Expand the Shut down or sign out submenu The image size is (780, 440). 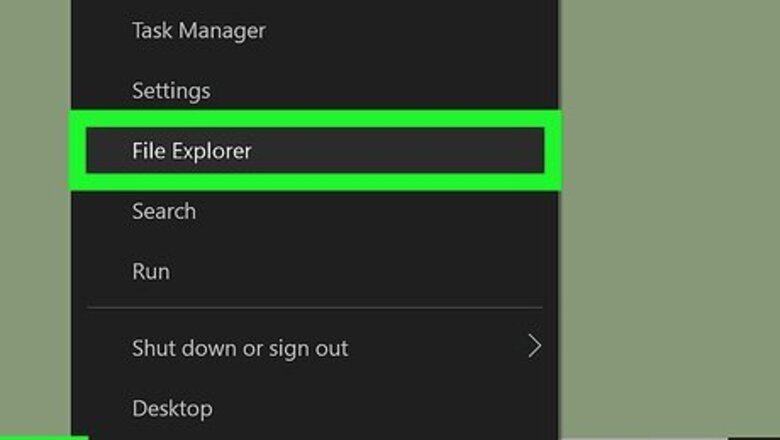click(240, 348)
